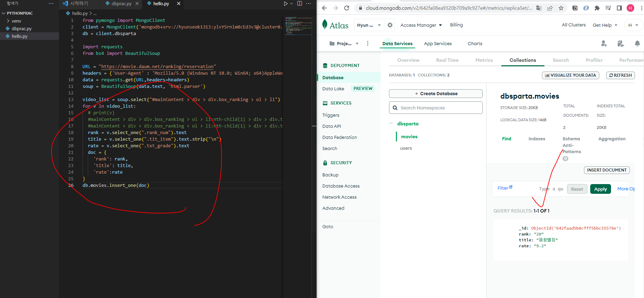This screenshot has width=644, height=298.
Task: Open the Access Manager dropdown
Action: 421,25
